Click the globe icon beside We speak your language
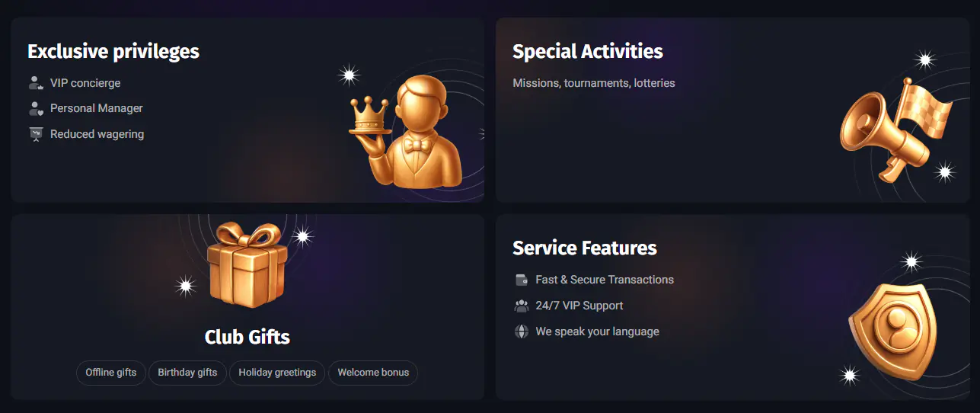This screenshot has width=980, height=413. (522, 331)
